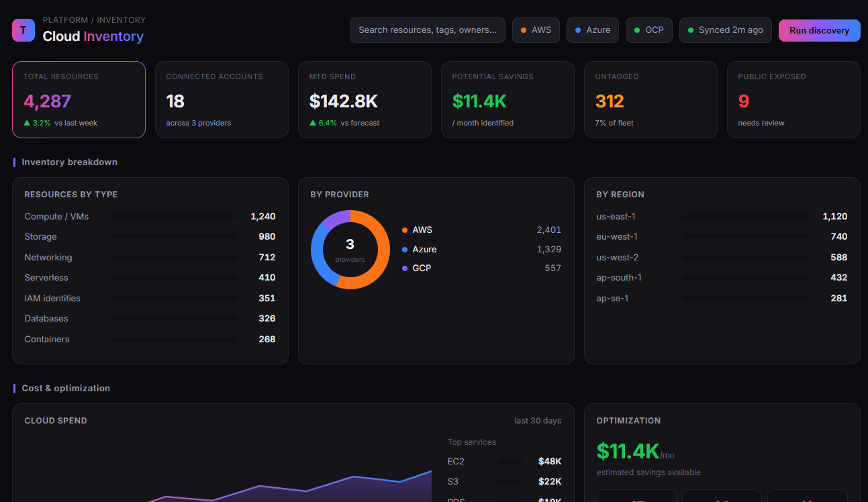Image resolution: width=868 pixels, height=502 pixels.
Task: Click the EC2 top service label
Action: coord(456,461)
